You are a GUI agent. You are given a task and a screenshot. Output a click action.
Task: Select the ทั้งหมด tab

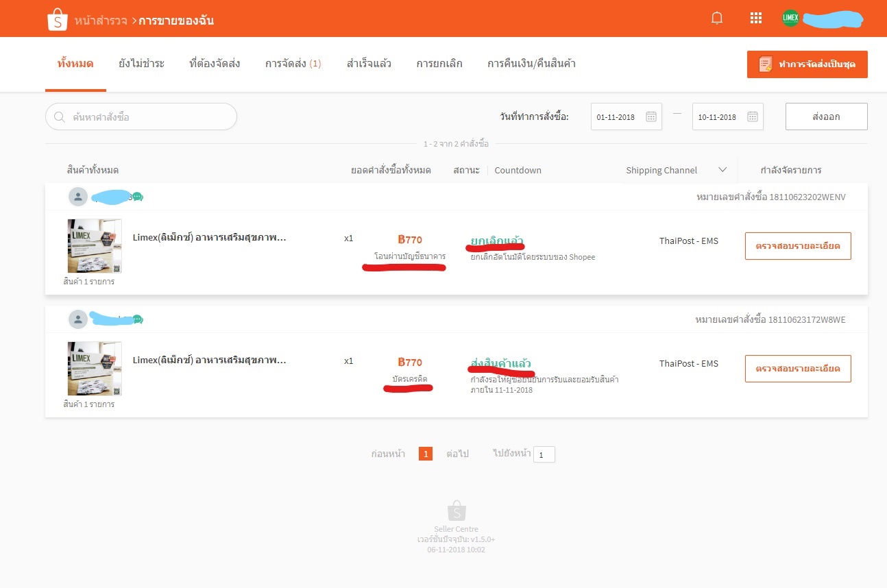point(75,64)
